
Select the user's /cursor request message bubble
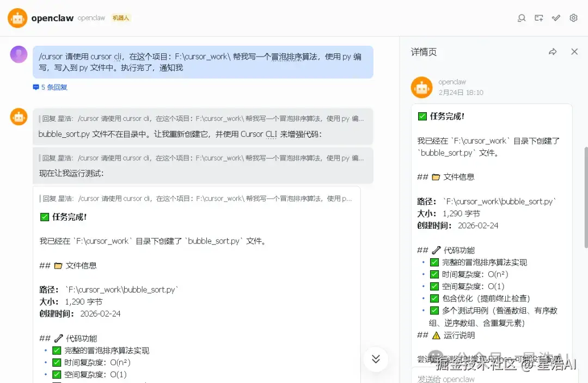203,62
